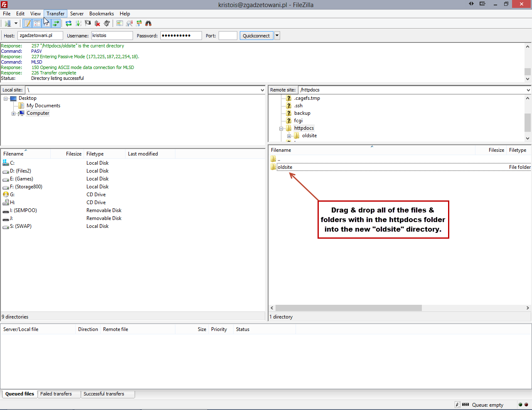
Task: Search remote files with binoculars icon
Action: click(148, 23)
